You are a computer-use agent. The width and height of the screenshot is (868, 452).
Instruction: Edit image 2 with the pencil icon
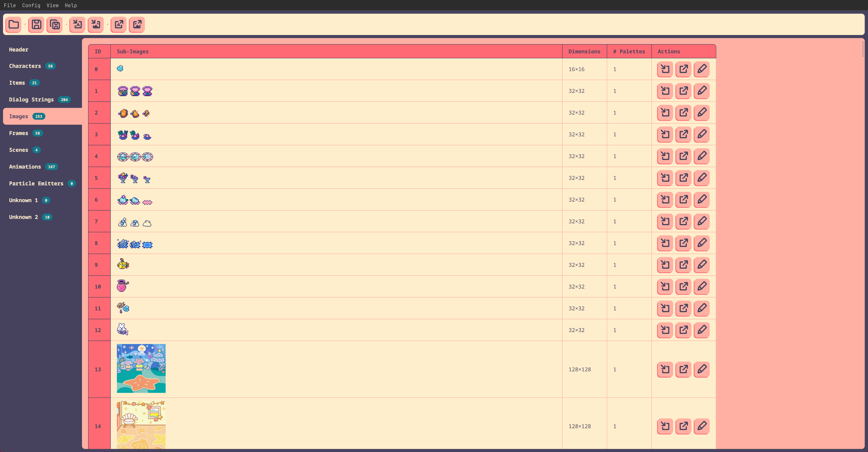[701, 113]
